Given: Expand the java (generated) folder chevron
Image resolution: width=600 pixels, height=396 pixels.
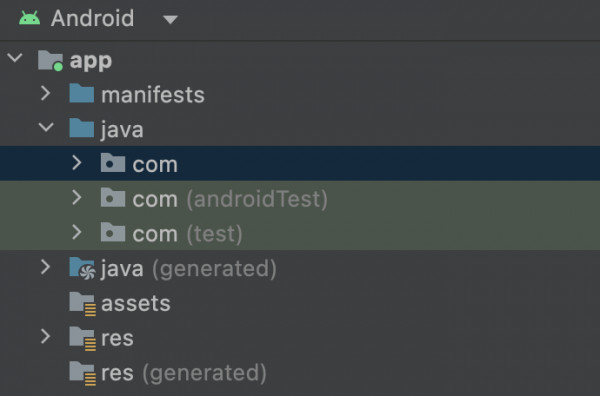Looking at the screenshot, I should [x=46, y=267].
